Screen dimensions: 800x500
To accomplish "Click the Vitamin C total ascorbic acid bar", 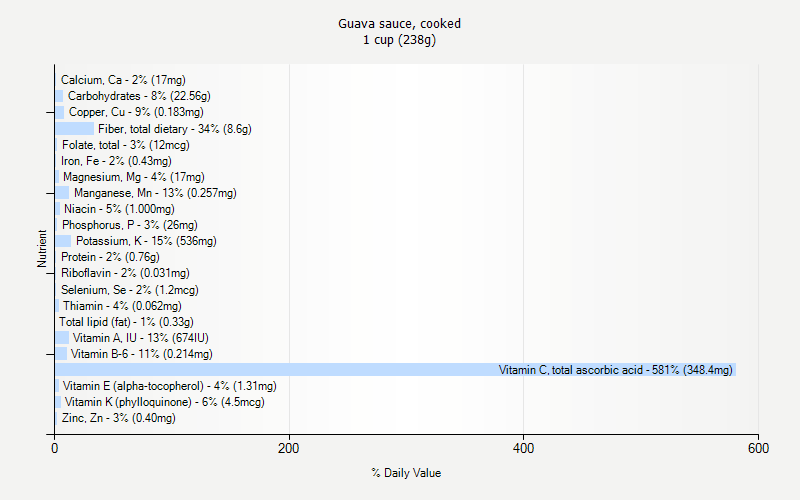I will click(x=395, y=370).
